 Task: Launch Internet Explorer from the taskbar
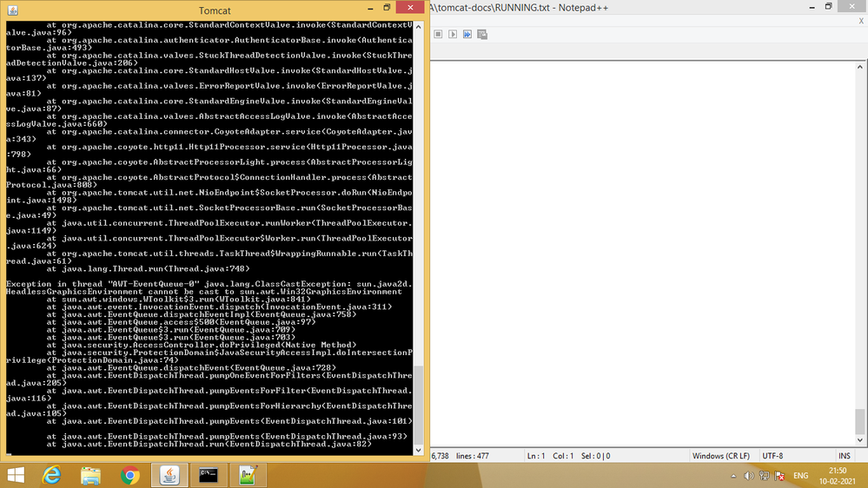[51, 475]
